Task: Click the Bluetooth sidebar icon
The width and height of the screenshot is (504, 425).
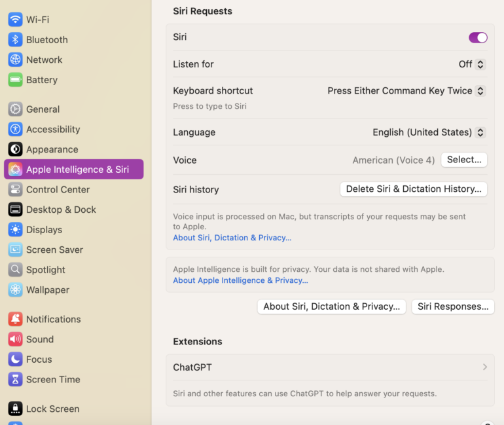Action: pos(15,39)
